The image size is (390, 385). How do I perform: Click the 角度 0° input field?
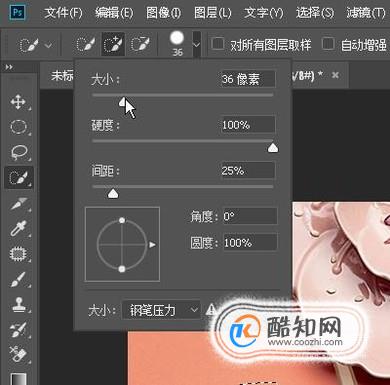(x=250, y=217)
